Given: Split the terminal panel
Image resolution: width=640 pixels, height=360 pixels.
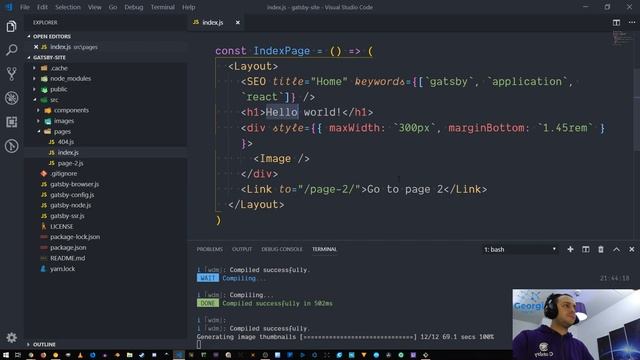Looking at the screenshot, I should (x=586, y=249).
